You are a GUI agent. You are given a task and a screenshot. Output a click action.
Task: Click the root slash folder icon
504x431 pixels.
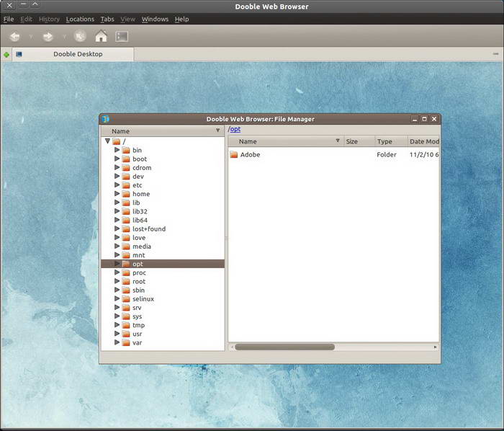(x=117, y=141)
